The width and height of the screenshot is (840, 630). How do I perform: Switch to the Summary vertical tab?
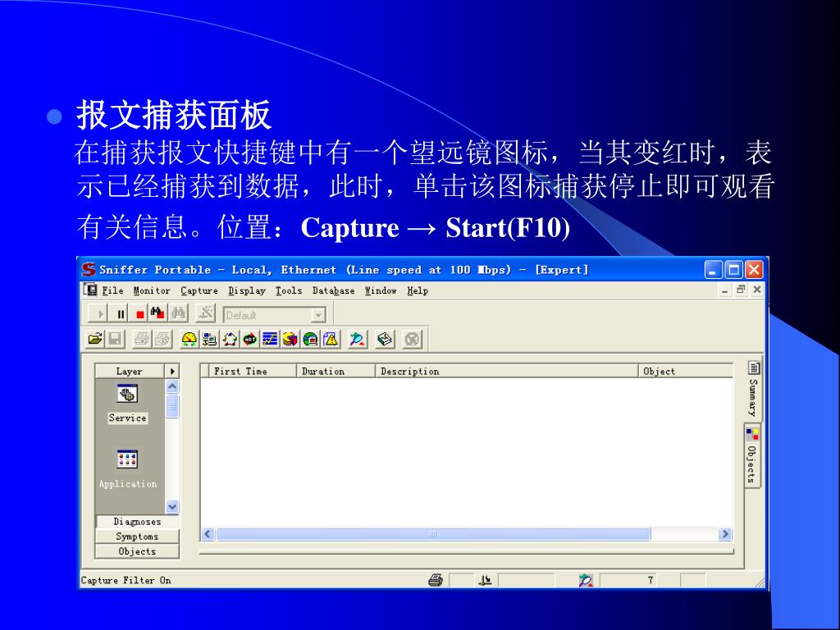[x=753, y=390]
